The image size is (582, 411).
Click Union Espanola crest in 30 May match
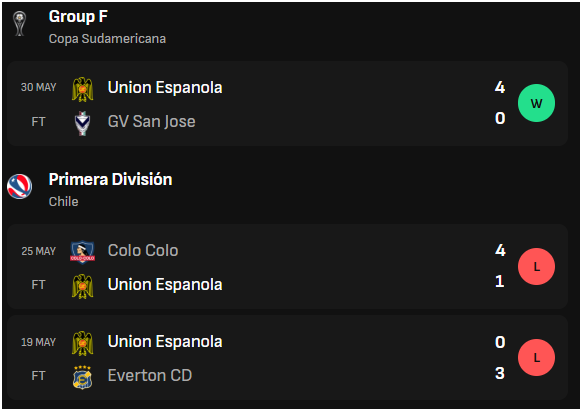82,89
